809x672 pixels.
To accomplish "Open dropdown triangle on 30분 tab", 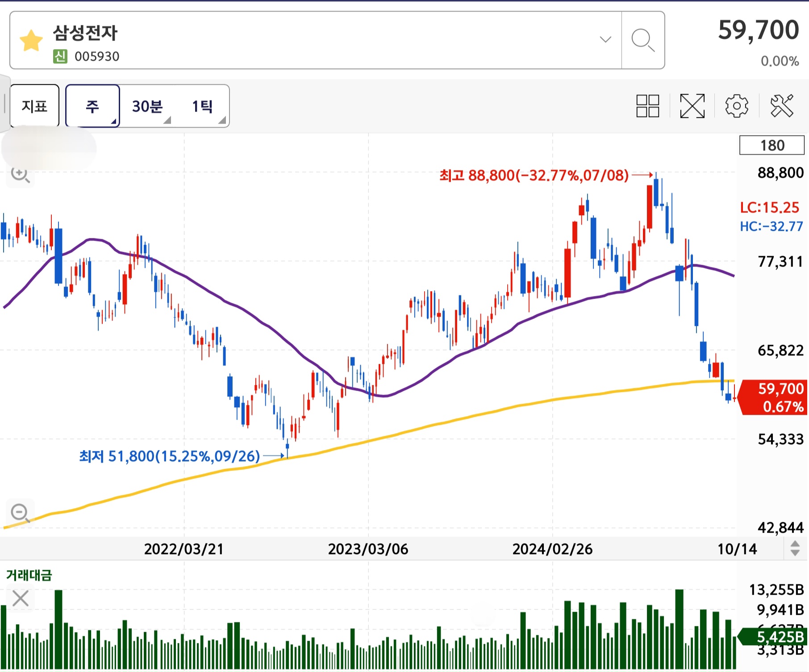I will coord(167,120).
